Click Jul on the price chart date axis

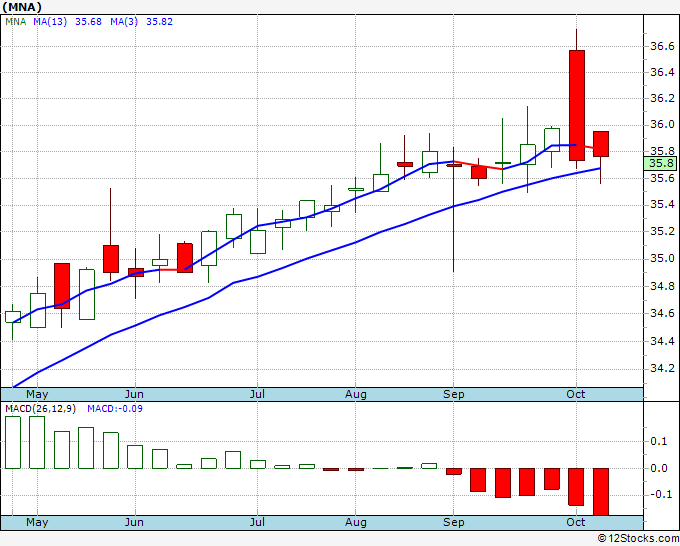(x=257, y=394)
